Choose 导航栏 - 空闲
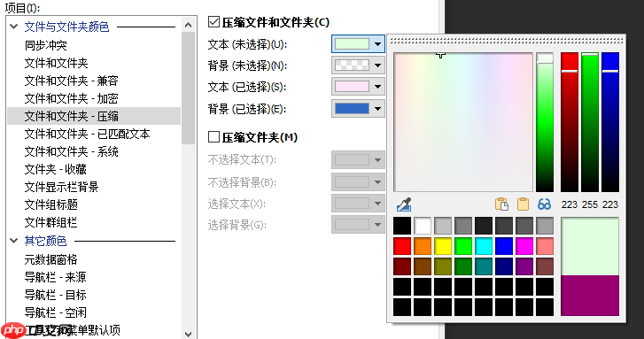Screen dimensions: 644x339 click(x=56, y=312)
